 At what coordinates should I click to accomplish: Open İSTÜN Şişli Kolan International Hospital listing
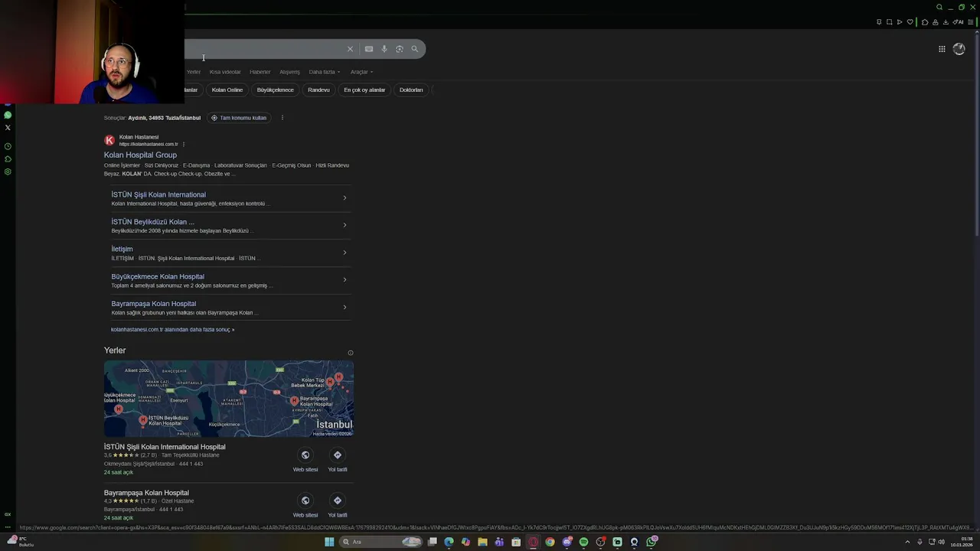click(x=165, y=447)
